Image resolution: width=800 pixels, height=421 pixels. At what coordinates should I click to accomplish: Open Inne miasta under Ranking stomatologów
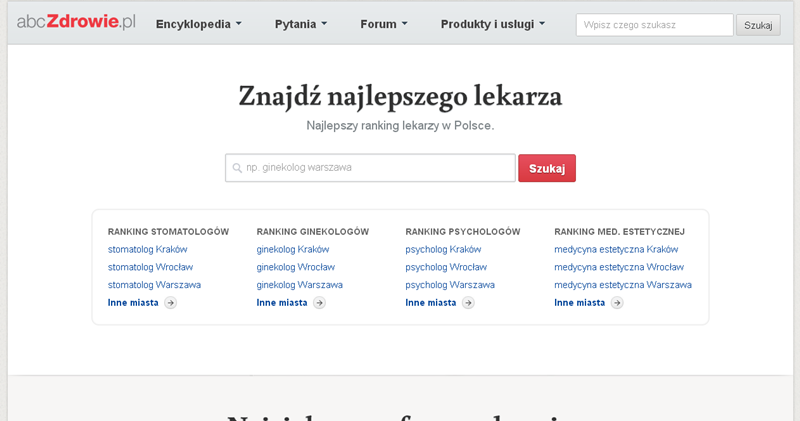coord(133,303)
